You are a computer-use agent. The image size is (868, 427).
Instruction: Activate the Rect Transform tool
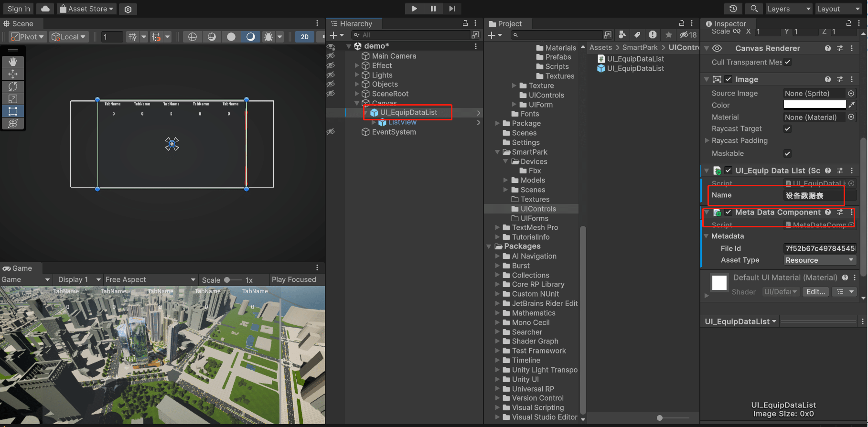coord(13,111)
